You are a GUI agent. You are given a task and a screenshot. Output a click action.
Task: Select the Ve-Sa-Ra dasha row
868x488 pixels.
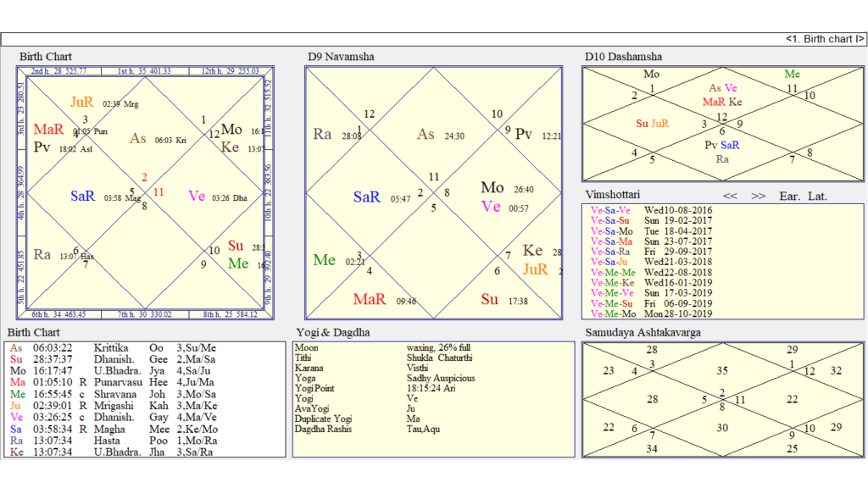(652, 252)
